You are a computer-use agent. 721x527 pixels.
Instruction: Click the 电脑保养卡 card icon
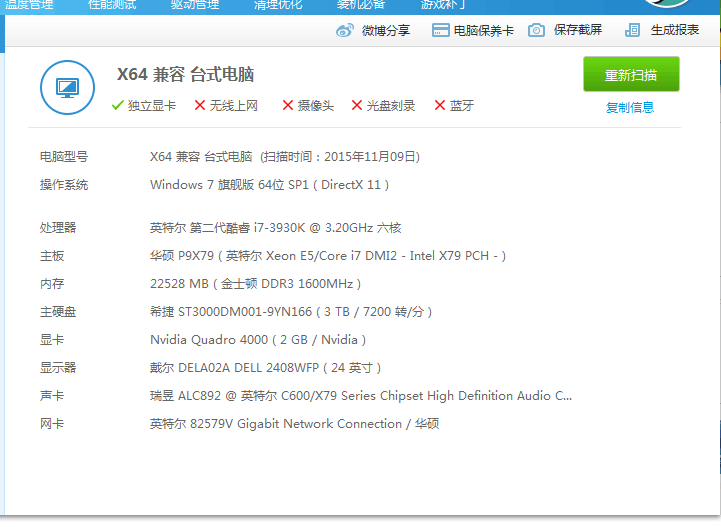coord(441,30)
